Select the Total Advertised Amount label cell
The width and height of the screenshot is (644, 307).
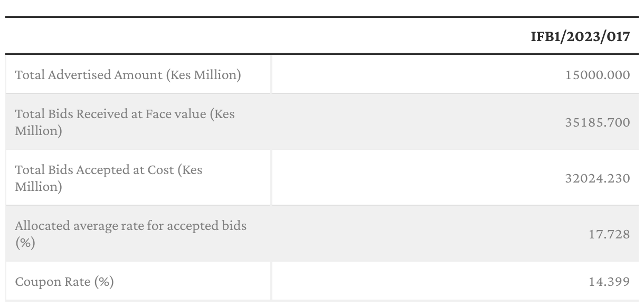coord(128,75)
